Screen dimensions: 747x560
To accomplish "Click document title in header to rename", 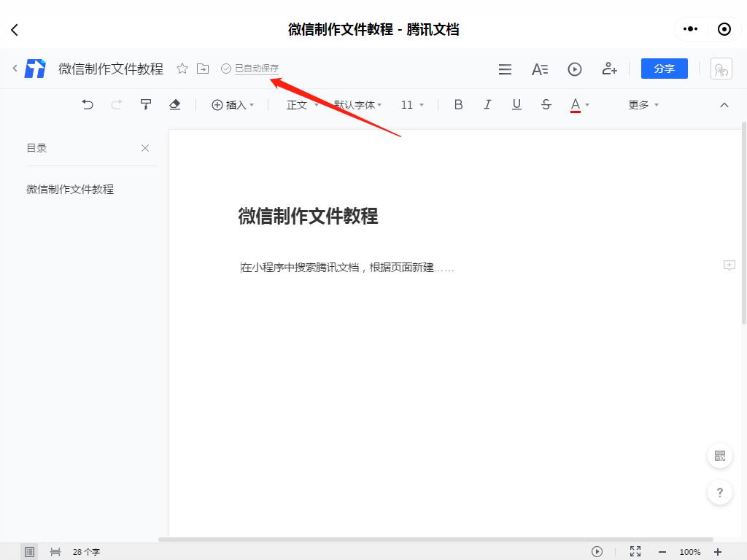I will [x=111, y=69].
